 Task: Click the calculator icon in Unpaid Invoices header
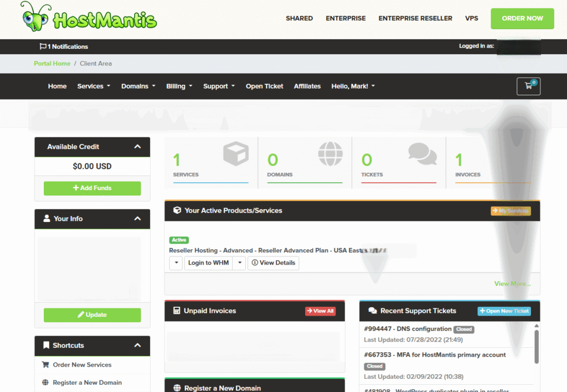(x=177, y=311)
